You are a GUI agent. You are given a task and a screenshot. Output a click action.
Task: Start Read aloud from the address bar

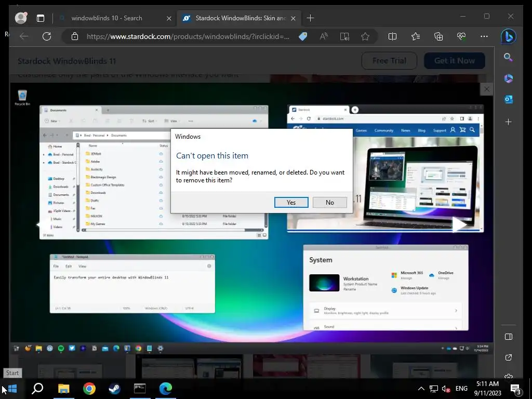tap(324, 36)
